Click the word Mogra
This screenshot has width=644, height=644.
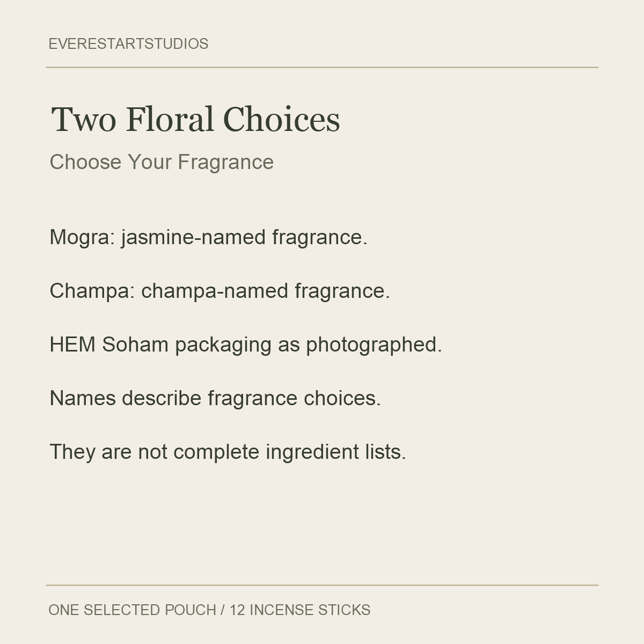click(x=79, y=237)
